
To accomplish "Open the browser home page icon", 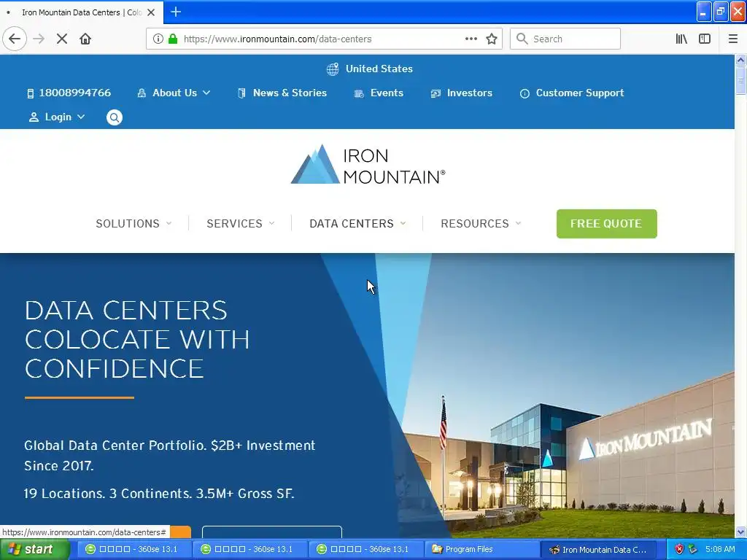I will pyautogui.click(x=85, y=39).
